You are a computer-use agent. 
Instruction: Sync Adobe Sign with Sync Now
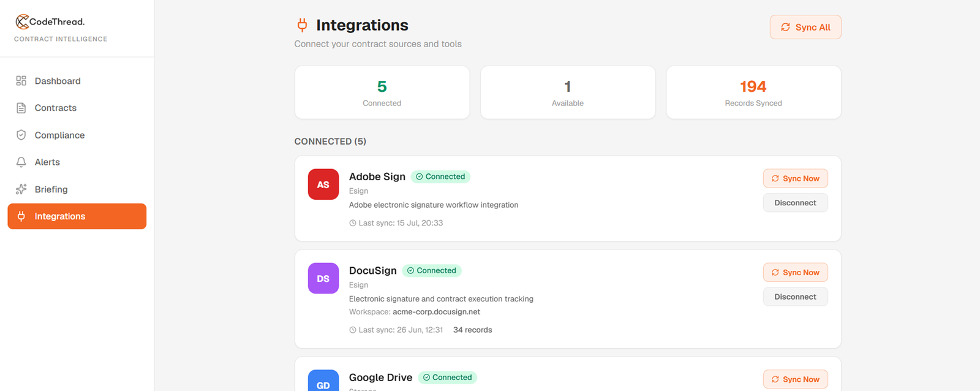[795, 178]
